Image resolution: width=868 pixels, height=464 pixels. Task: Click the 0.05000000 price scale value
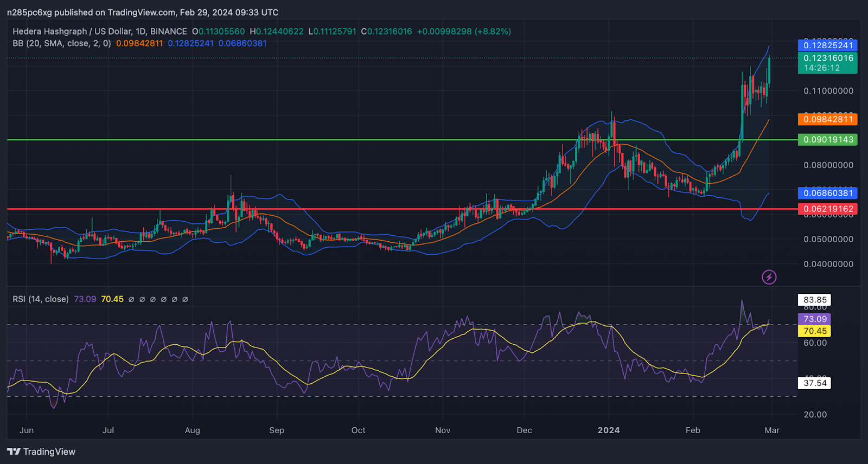pos(828,240)
